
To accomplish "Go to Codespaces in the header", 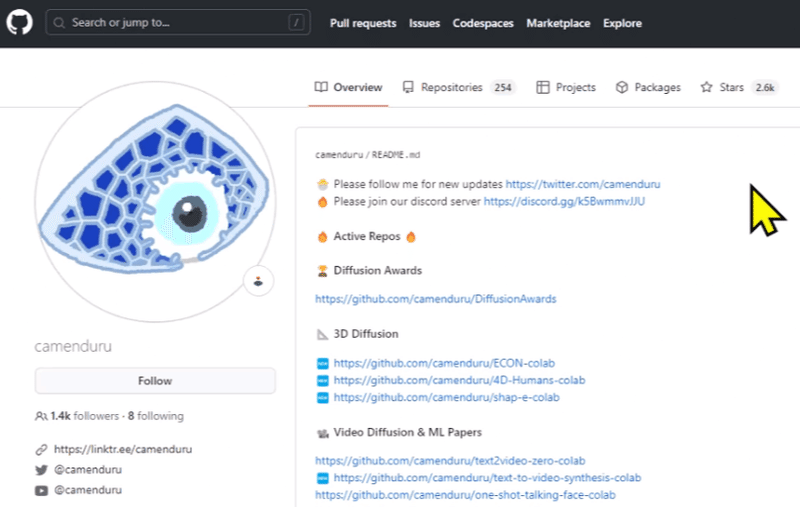I will 483,23.
